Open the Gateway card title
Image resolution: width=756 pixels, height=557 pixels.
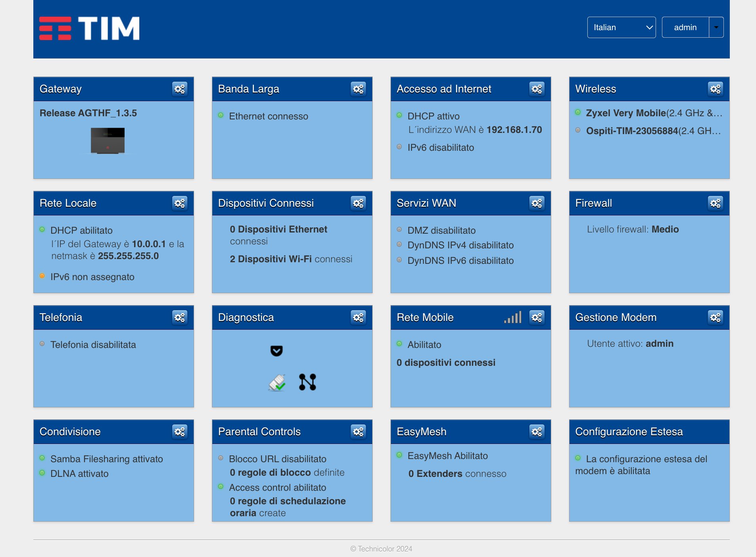coord(61,89)
